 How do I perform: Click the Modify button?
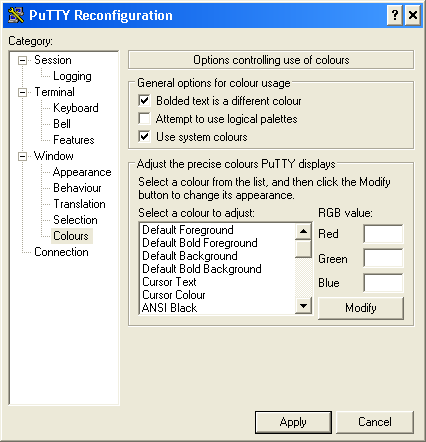pyautogui.click(x=361, y=308)
